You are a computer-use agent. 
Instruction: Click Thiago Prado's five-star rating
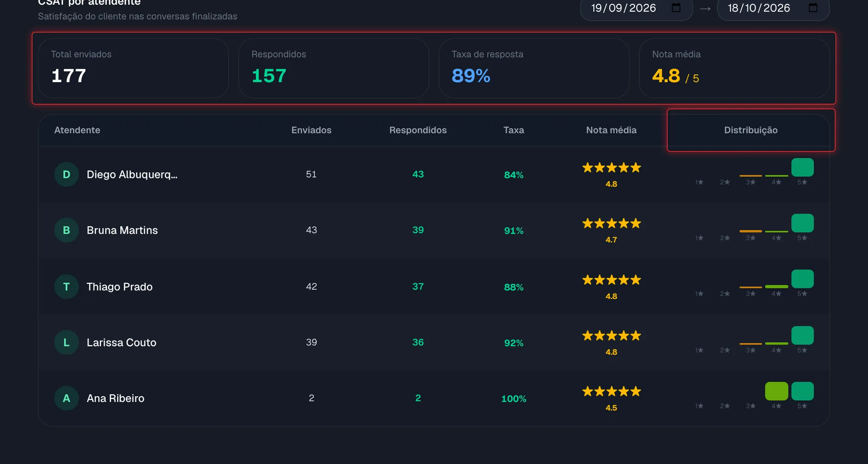pos(612,280)
